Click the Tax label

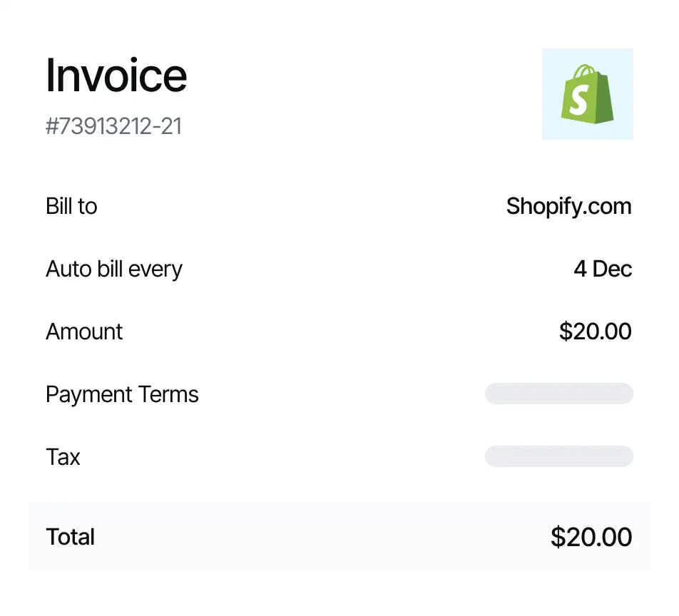click(63, 457)
